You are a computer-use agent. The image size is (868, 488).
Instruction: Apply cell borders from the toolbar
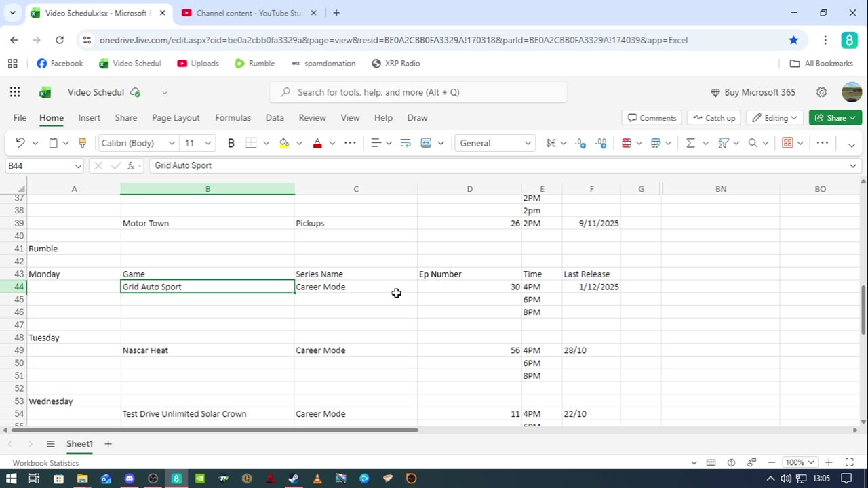251,143
